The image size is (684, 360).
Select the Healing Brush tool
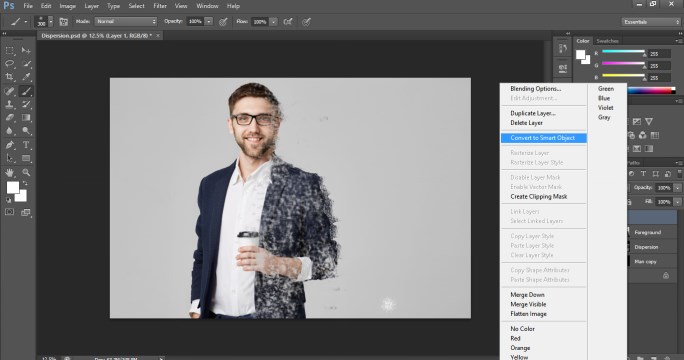tap(10, 91)
